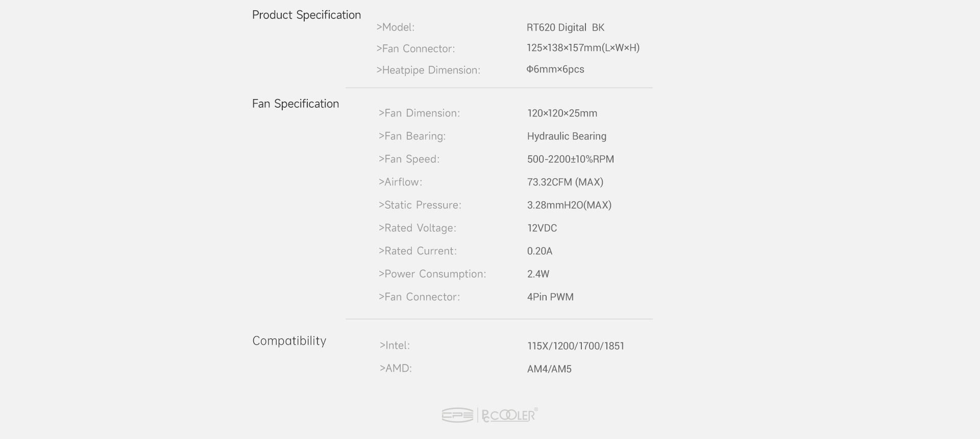Select the 4Pin PWM connector value

[x=550, y=297]
